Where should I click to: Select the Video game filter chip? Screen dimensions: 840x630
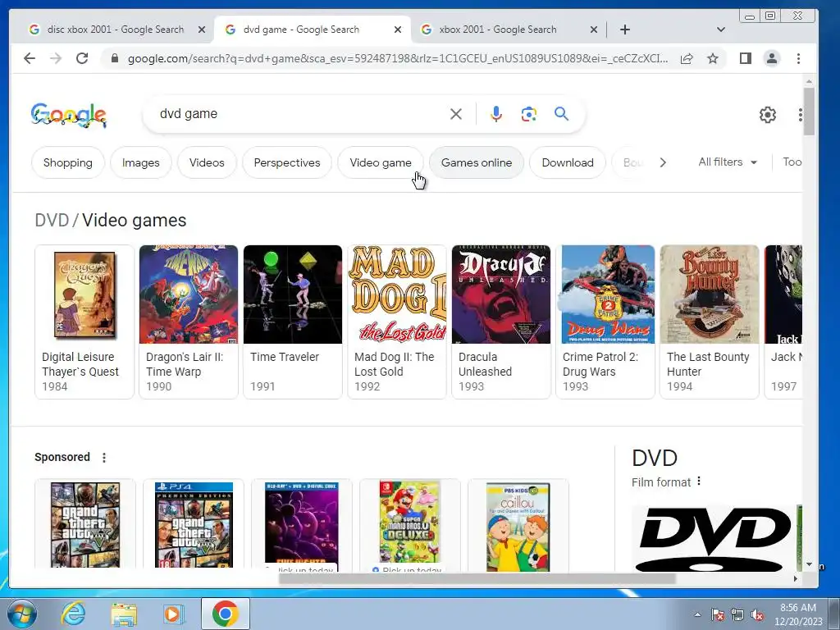(x=381, y=162)
